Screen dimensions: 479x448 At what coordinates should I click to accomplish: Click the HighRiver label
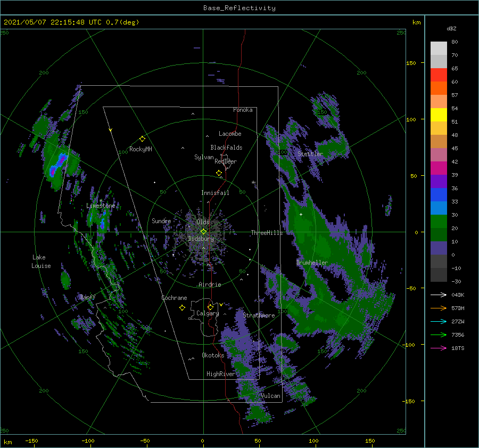tap(221, 374)
